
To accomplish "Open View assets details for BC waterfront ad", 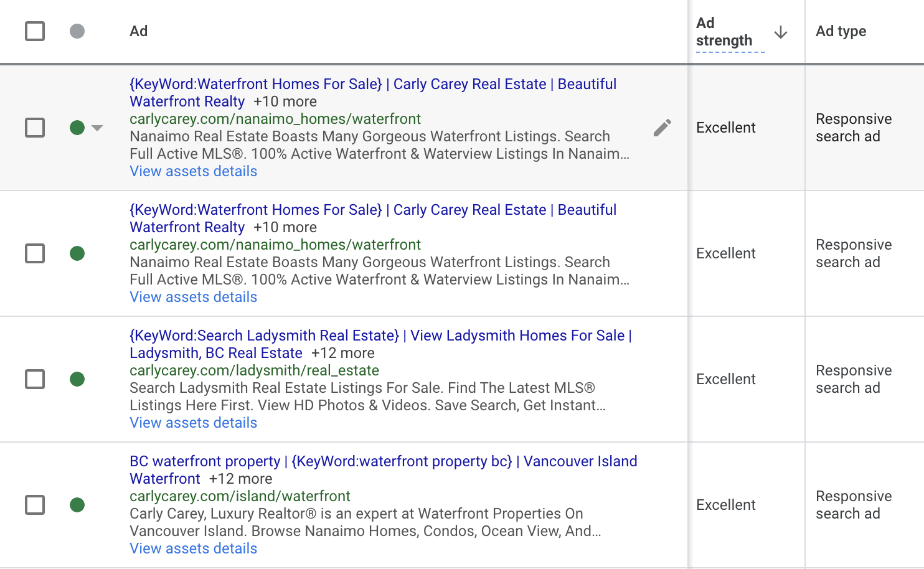I will point(194,548).
